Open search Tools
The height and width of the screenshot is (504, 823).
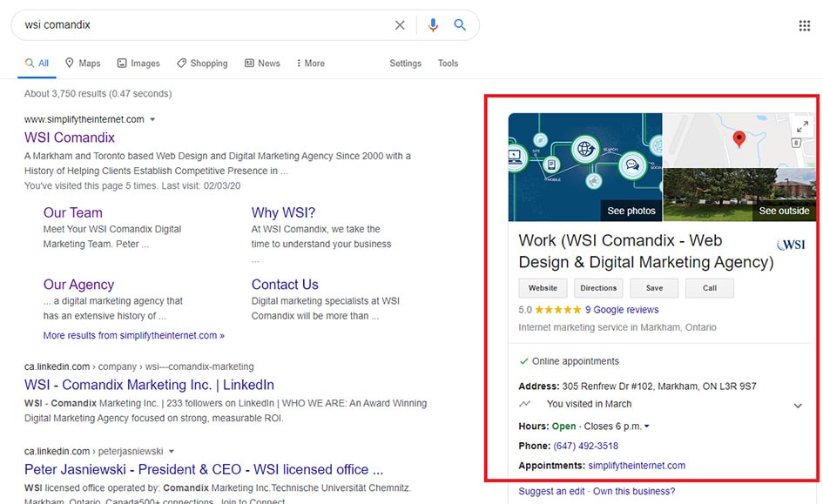[x=448, y=63]
